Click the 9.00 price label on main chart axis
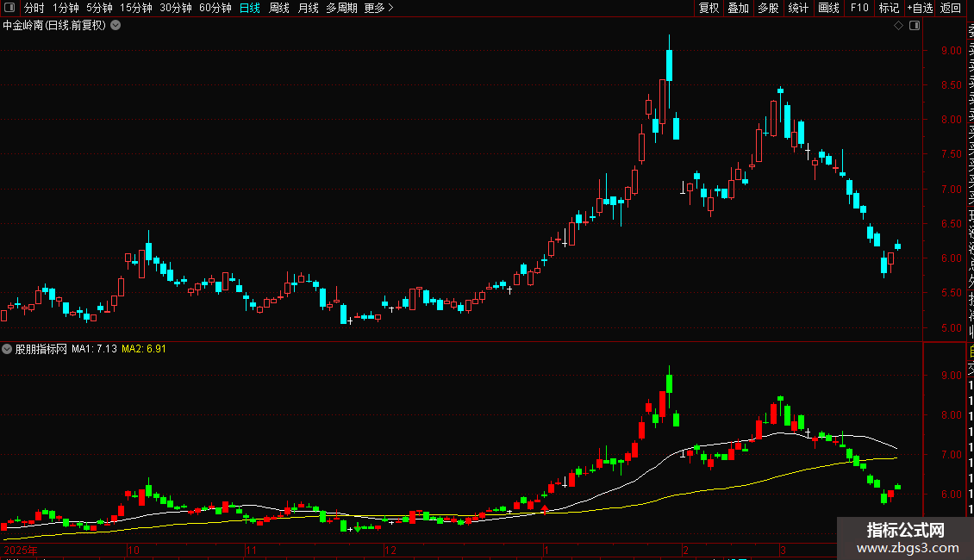The width and height of the screenshot is (974, 560). pyautogui.click(x=951, y=50)
